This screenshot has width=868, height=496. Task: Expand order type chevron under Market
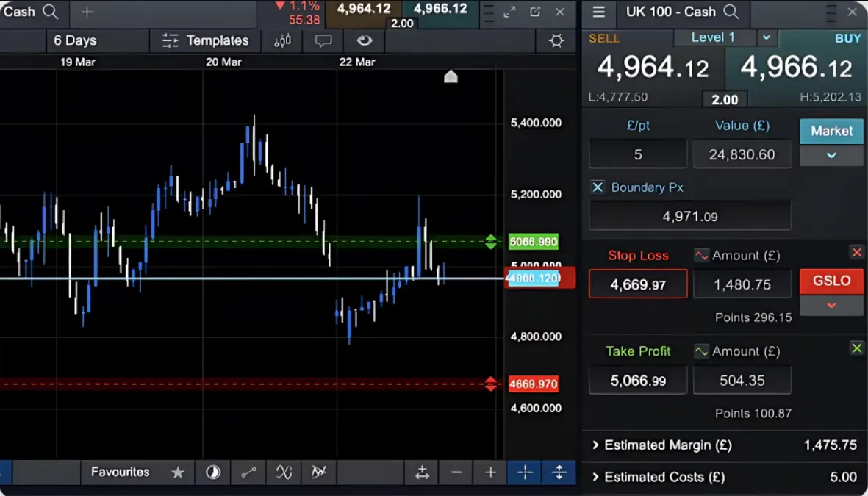(831, 156)
